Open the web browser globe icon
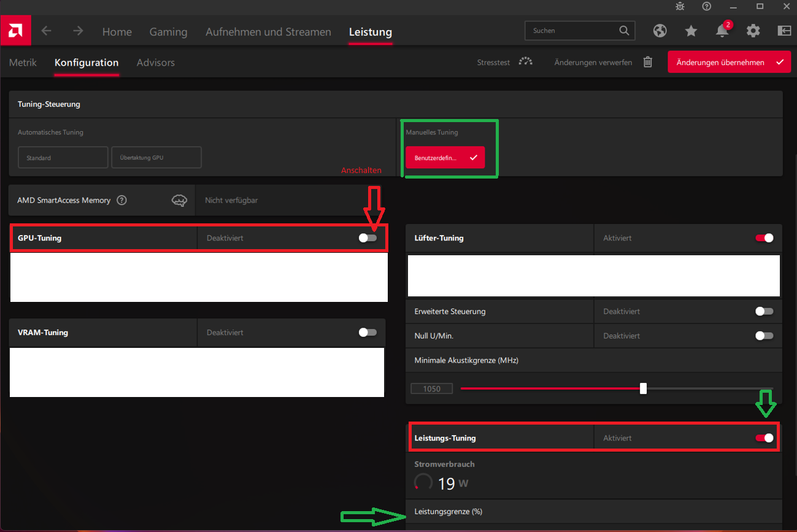Screen dimensions: 797x532 coord(660,31)
